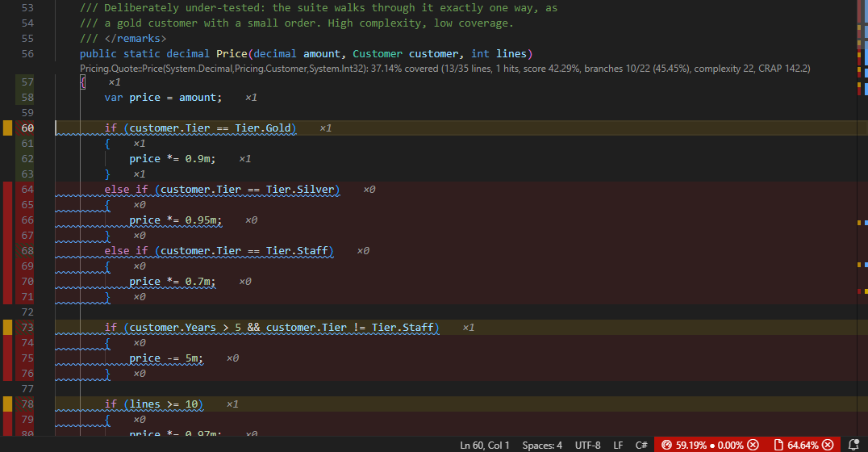The height and width of the screenshot is (452, 868).
Task: Click line number 64 in the gutter
Action: pos(27,190)
